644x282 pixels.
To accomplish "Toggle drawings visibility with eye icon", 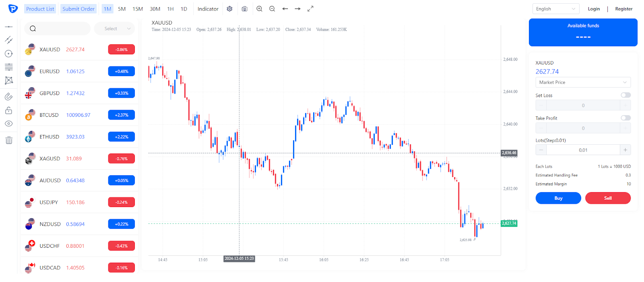I will click(x=8, y=124).
